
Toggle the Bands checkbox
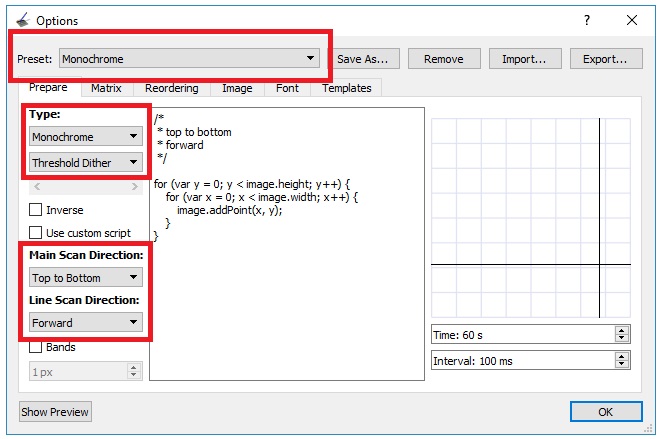36,347
